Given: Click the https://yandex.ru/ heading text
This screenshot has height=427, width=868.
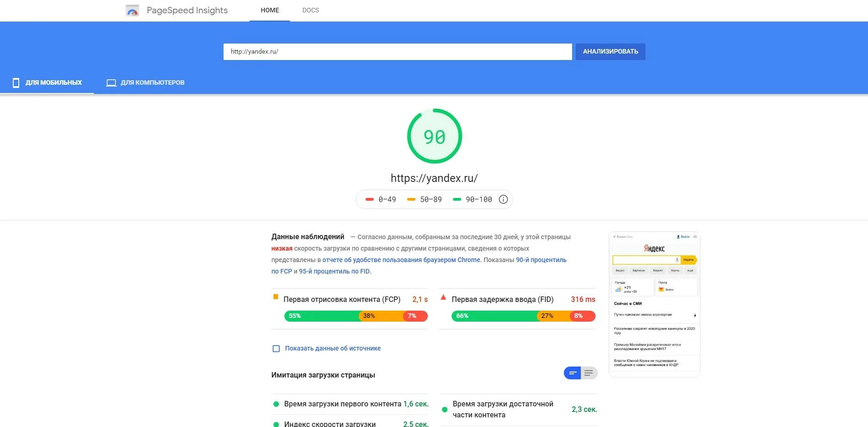Looking at the screenshot, I should 434,178.
